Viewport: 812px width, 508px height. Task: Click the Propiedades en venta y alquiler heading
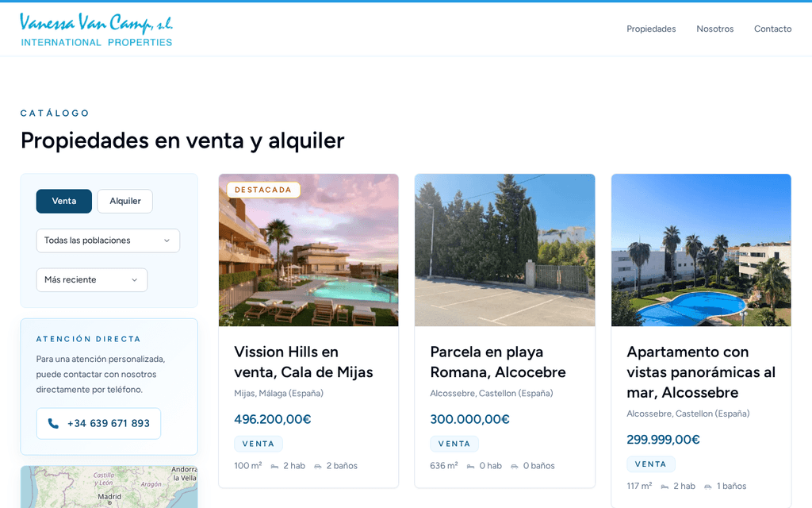pos(183,141)
